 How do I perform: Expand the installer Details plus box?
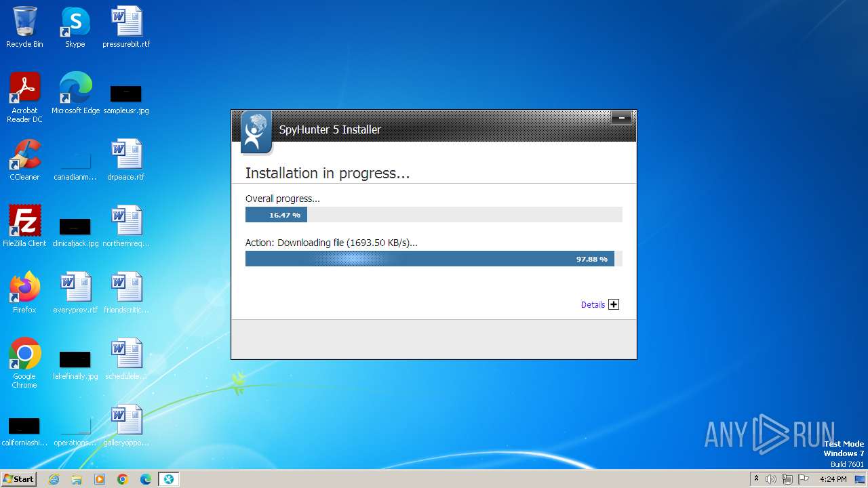(614, 304)
